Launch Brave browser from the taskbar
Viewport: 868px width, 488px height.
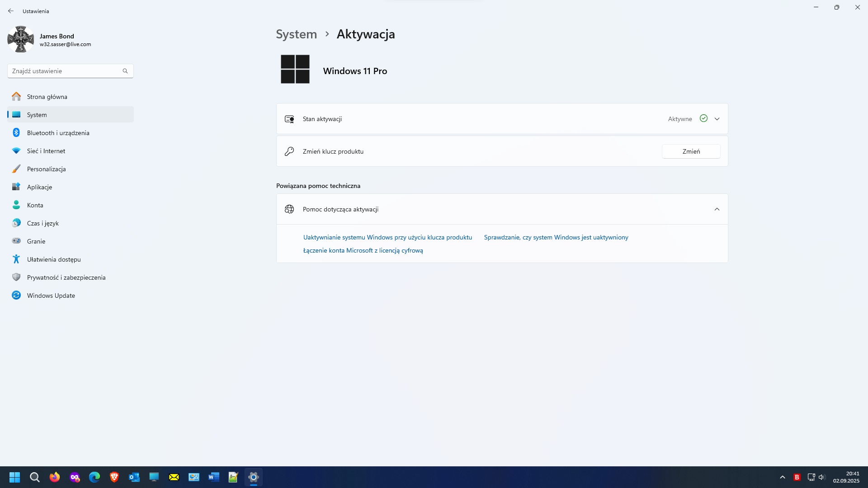(x=114, y=477)
